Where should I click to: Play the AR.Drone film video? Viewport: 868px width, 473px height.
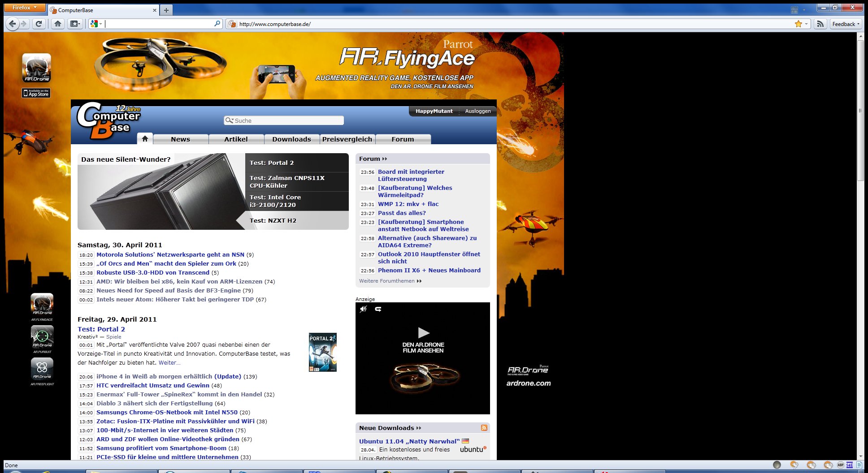(424, 333)
